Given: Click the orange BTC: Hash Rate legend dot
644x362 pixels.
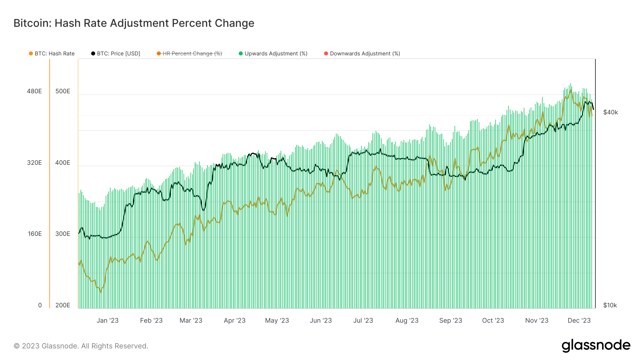Looking at the screenshot, I should click(x=31, y=54).
